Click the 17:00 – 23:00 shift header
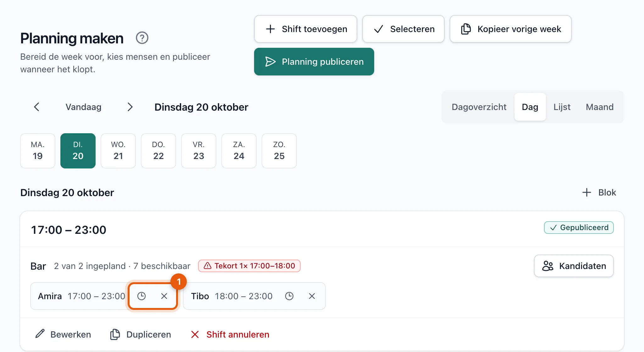This screenshot has height=352, width=644. pos(69,230)
